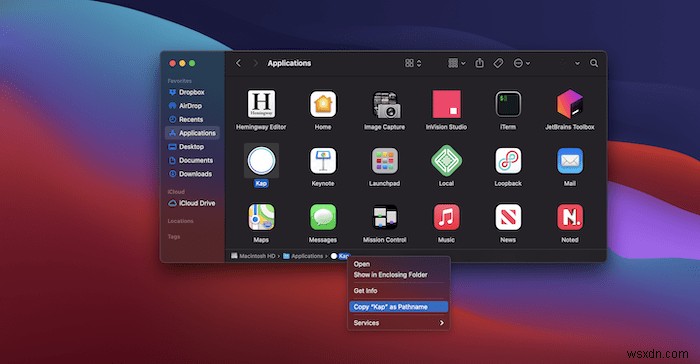
Task: Select the News app icon
Action: pyautogui.click(x=508, y=217)
